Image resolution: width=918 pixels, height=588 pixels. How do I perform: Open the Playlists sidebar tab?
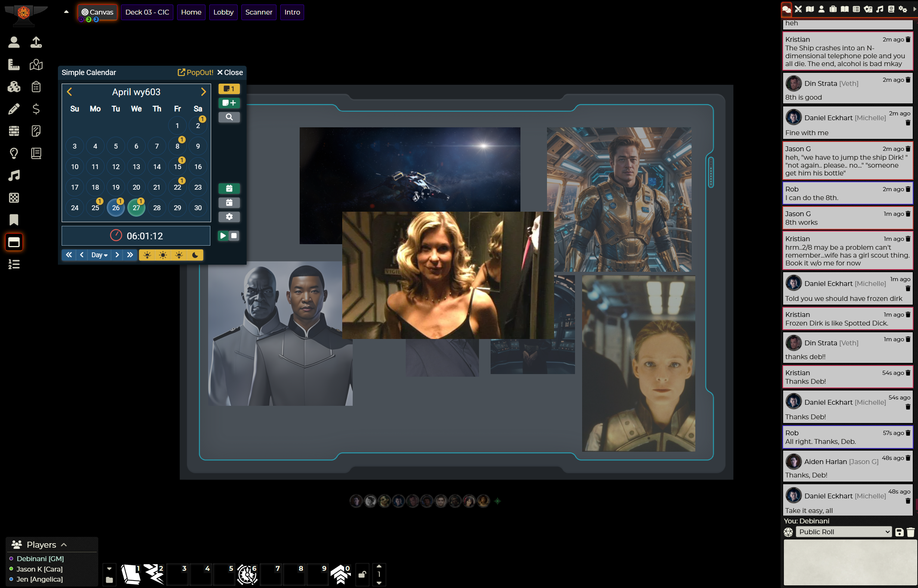(x=880, y=9)
